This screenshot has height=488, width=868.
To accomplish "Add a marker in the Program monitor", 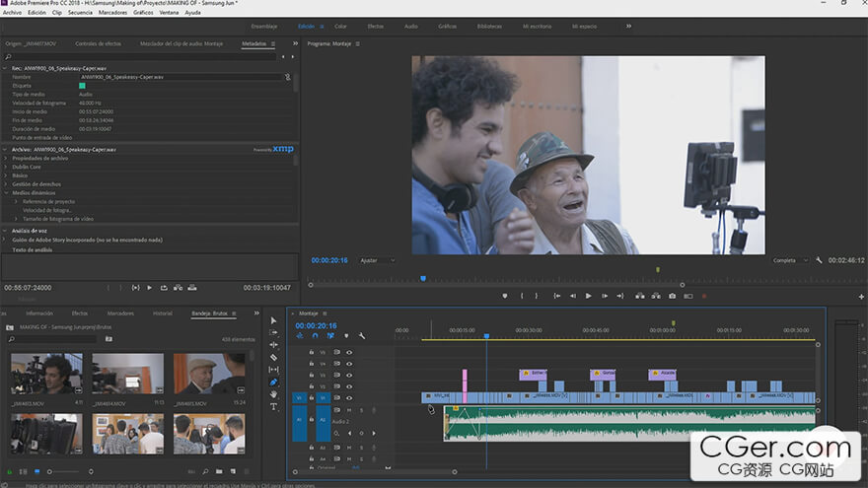I will pyautogui.click(x=505, y=296).
